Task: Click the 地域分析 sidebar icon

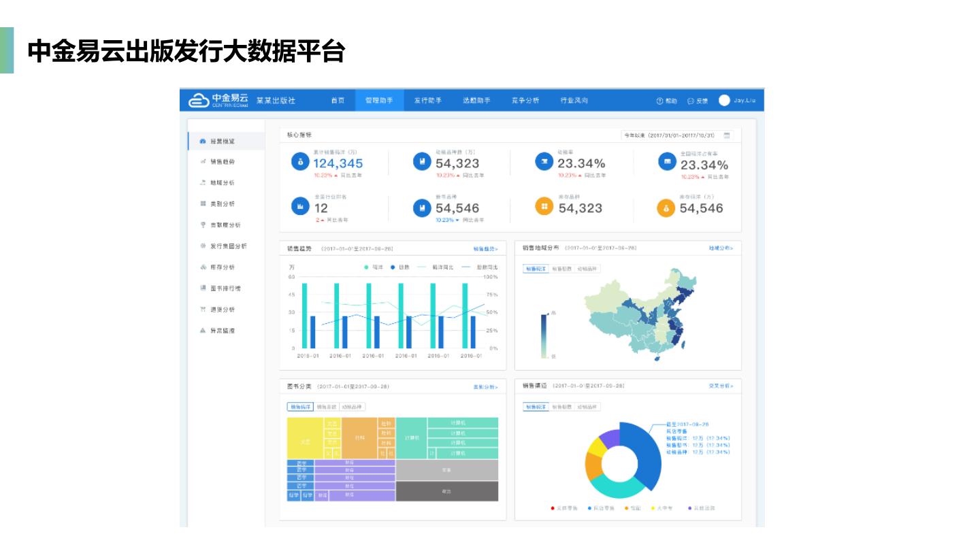Action: point(202,183)
